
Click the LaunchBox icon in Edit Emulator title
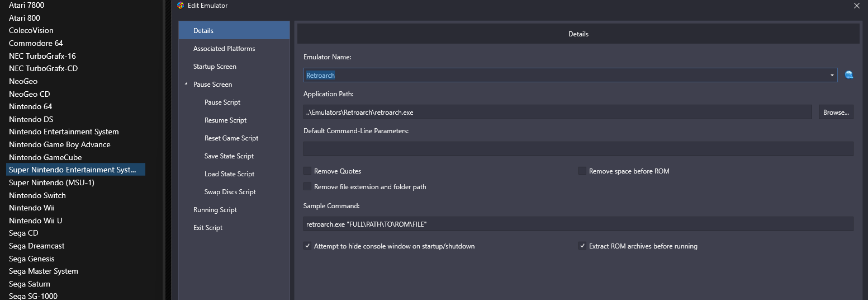[x=181, y=6]
